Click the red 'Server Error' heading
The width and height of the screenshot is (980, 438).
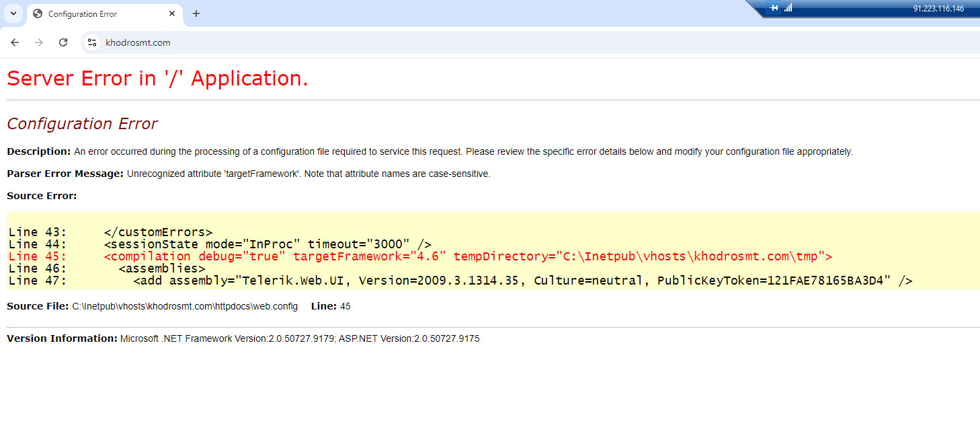pyautogui.click(x=157, y=78)
